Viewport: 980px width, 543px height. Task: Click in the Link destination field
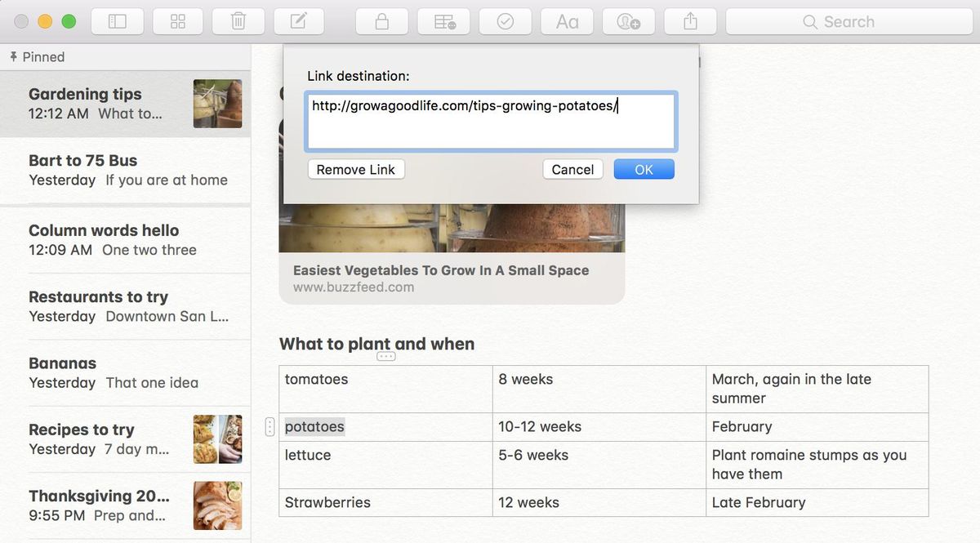[x=490, y=121]
